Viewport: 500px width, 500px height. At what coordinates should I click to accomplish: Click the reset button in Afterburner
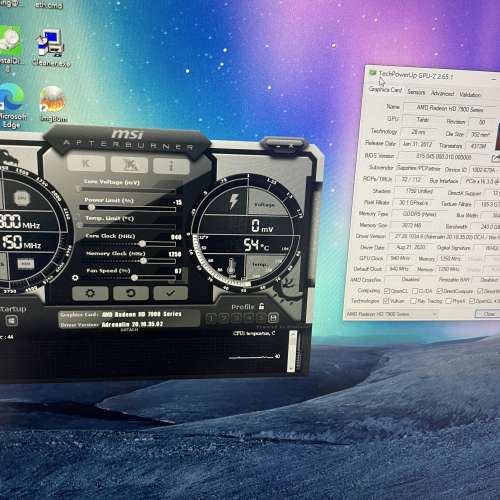coord(131,293)
